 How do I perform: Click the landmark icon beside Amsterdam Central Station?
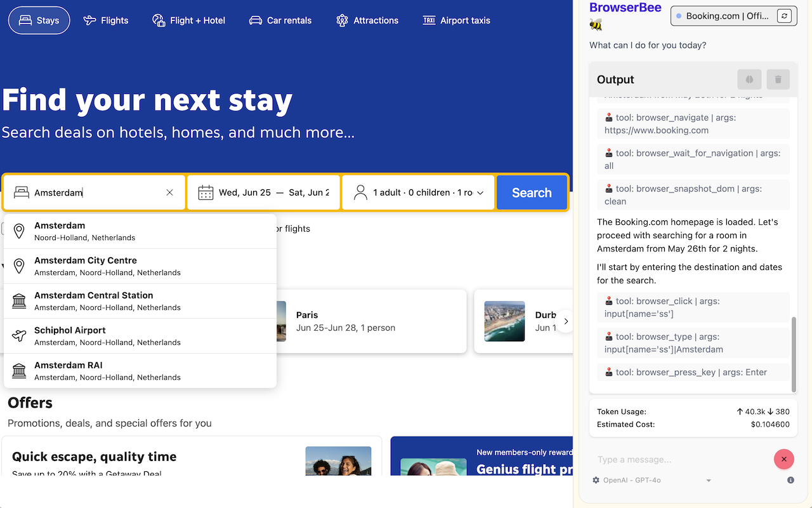19,301
